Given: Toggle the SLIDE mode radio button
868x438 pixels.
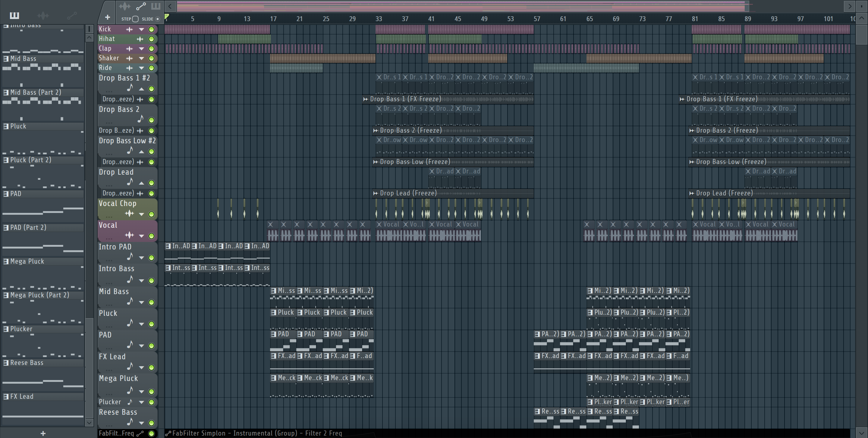Looking at the screenshot, I should [x=157, y=19].
